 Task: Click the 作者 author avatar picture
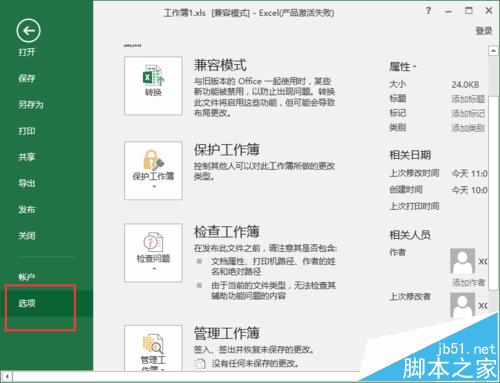coord(462,261)
